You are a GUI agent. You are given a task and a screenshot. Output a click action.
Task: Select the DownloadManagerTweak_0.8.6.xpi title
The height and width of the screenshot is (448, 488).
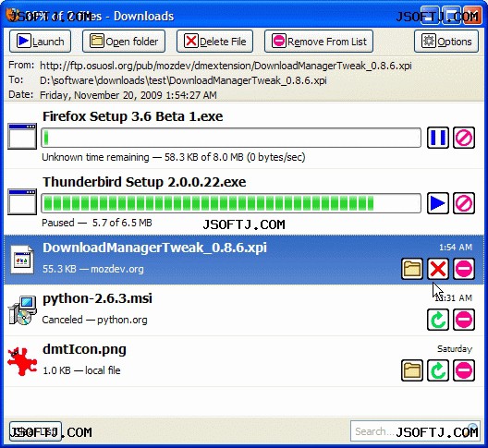[x=154, y=248]
